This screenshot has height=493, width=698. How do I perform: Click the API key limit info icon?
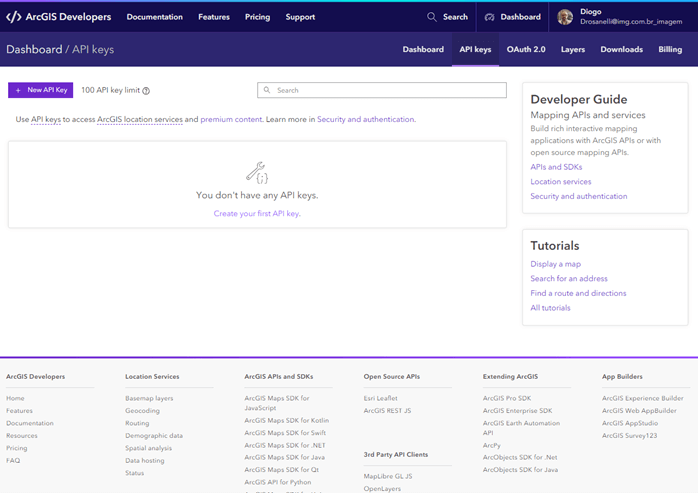tap(146, 91)
